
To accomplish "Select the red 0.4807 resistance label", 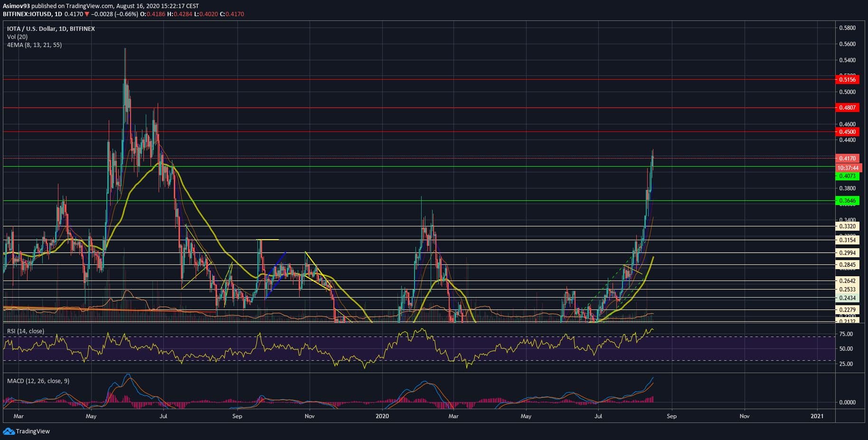I will (x=847, y=108).
